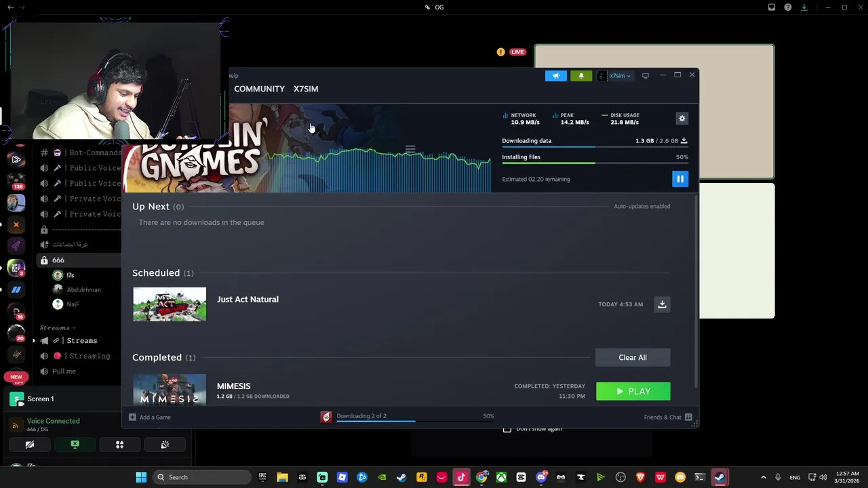868x488 pixels.
Task: Open volume control in system tray
Action: [x=823, y=477]
